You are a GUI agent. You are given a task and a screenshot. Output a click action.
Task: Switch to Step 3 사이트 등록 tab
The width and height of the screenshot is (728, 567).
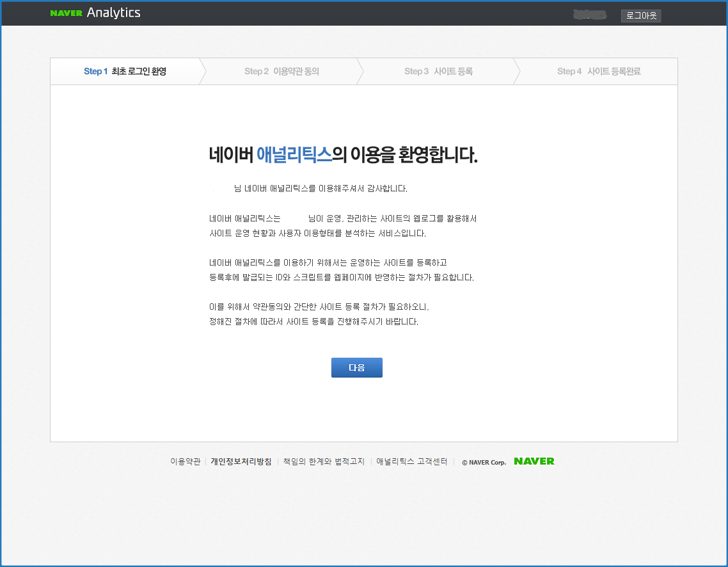pyautogui.click(x=438, y=72)
